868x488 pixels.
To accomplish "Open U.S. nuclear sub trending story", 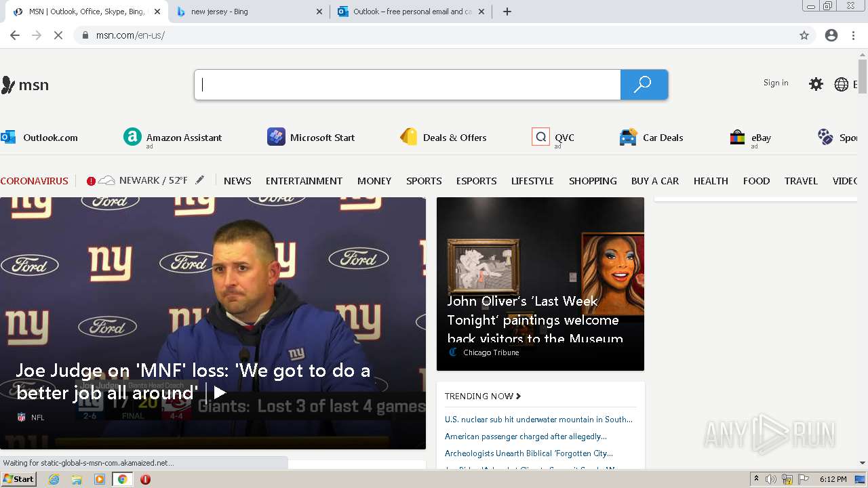I will click(538, 420).
